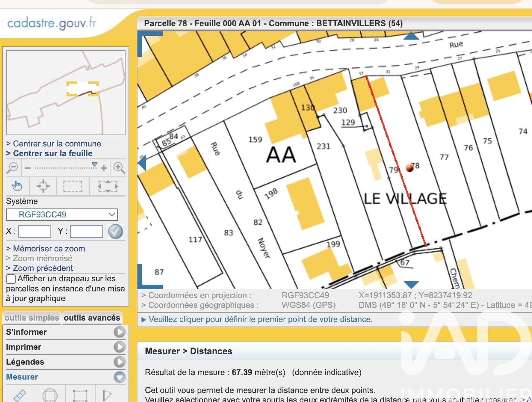
Task: Select the hand pan tool
Action: pos(17,186)
